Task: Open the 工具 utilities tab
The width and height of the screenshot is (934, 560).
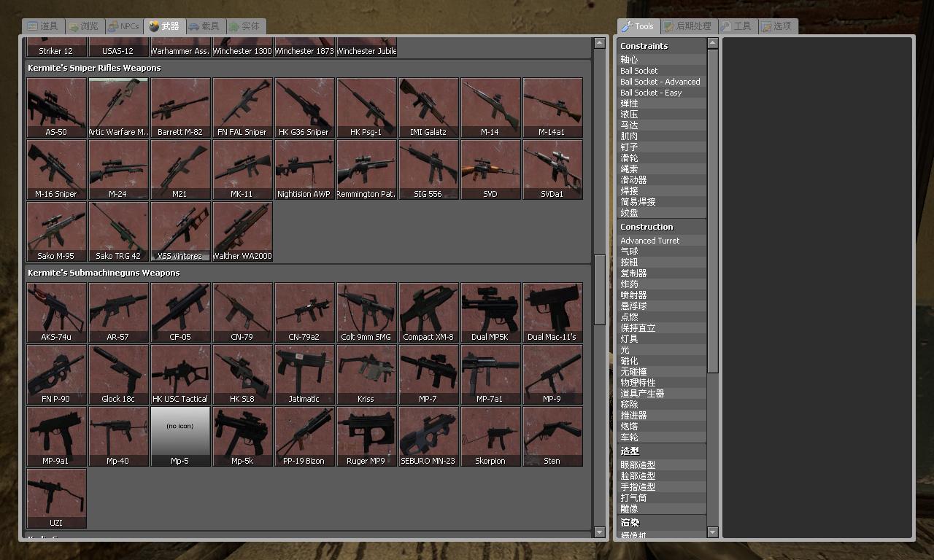Action: [738, 26]
